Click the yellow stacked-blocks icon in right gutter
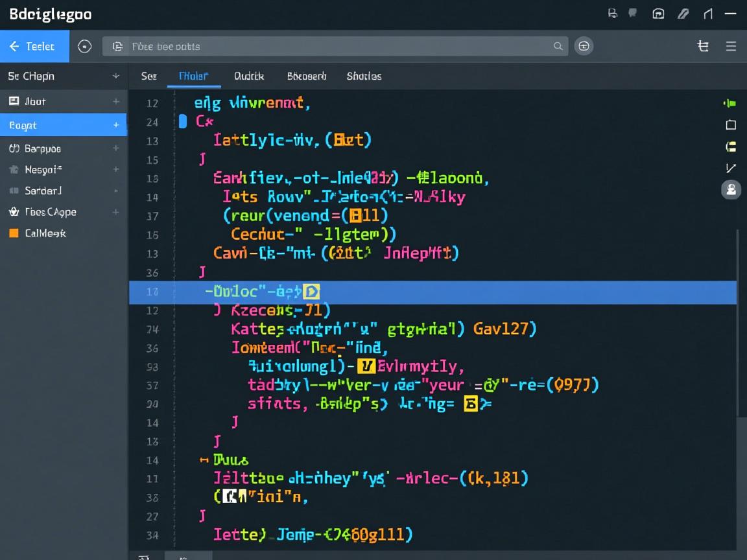 point(731,146)
